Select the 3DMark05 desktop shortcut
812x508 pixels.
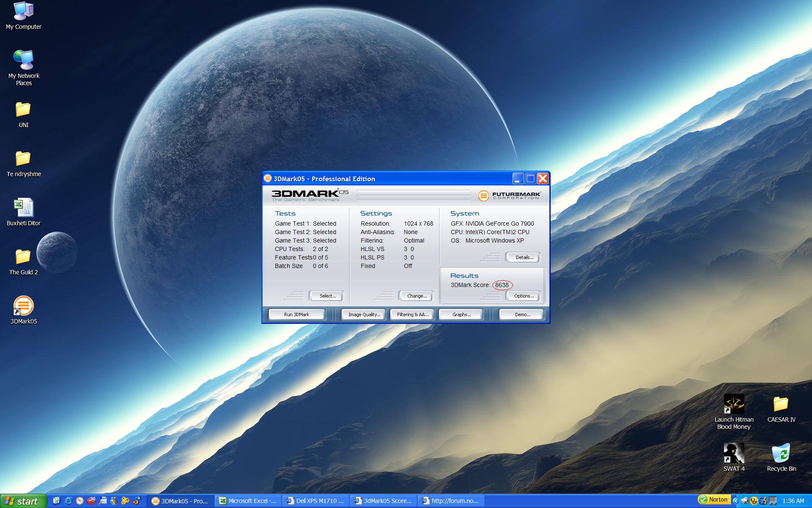click(24, 310)
